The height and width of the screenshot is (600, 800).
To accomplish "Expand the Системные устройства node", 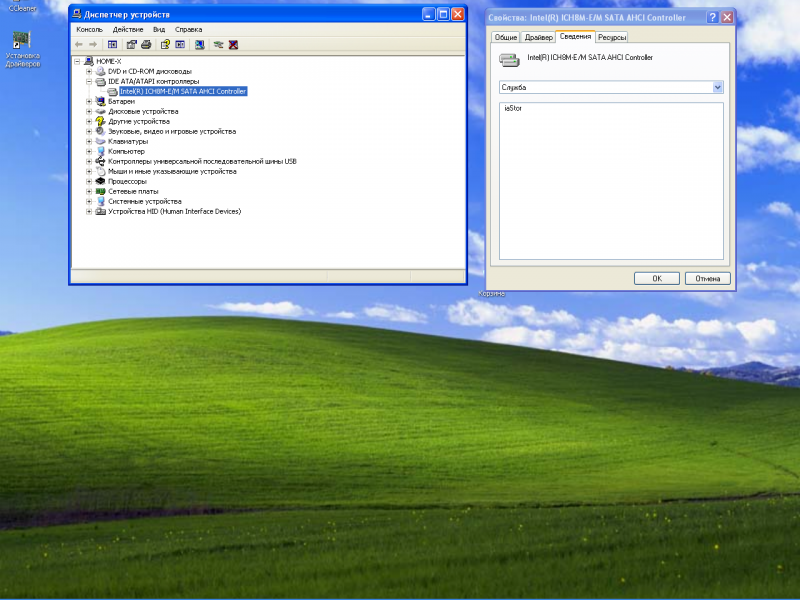I will (x=89, y=202).
